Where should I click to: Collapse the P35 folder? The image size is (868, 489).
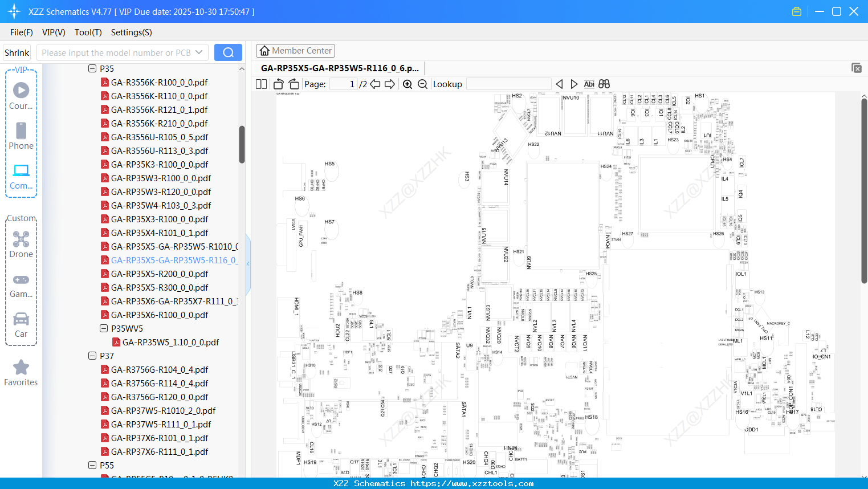pyautogui.click(x=92, y=68)
